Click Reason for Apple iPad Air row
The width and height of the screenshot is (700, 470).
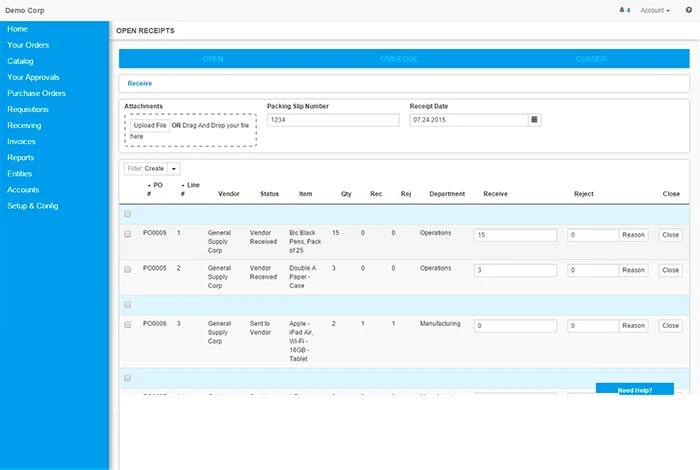pos(633,326)
